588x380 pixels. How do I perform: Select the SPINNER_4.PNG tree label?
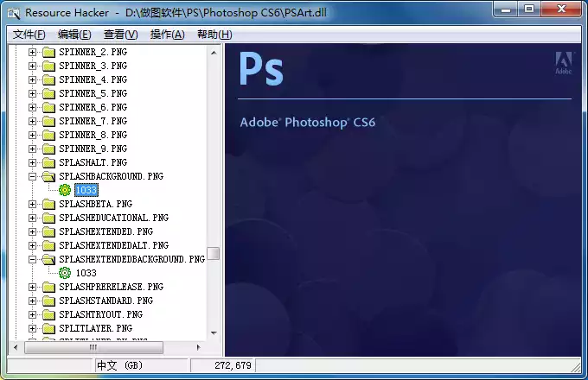pyautogui.click(x=93, y=79)
